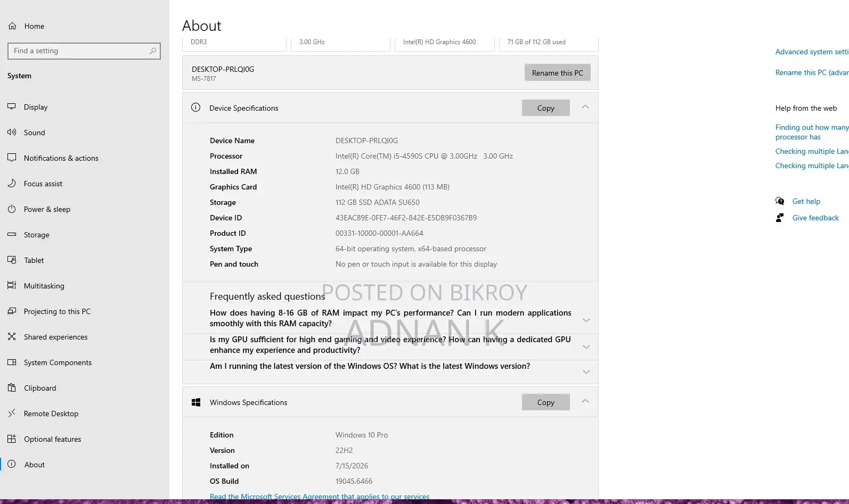Viewport: 849px width, 504px height.
Task: Expand the latest Windows version question
Action: (586, 371)
